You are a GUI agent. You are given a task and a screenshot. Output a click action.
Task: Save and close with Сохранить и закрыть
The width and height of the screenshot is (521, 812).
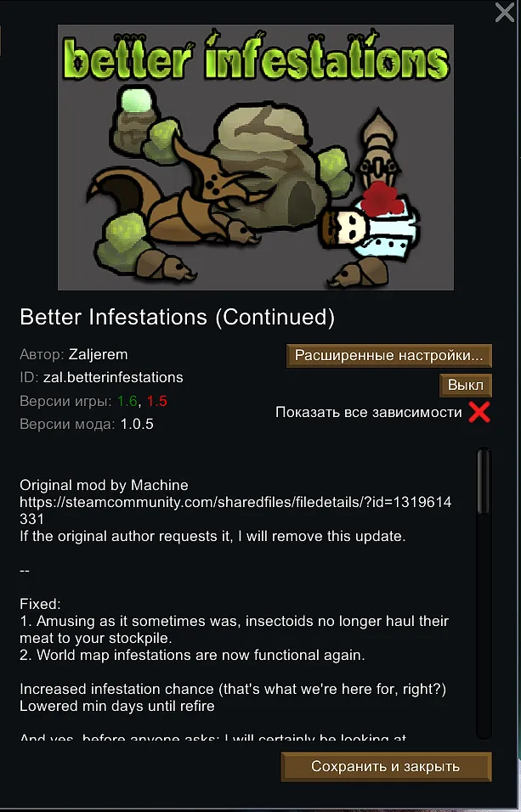(x=386, y=766)
